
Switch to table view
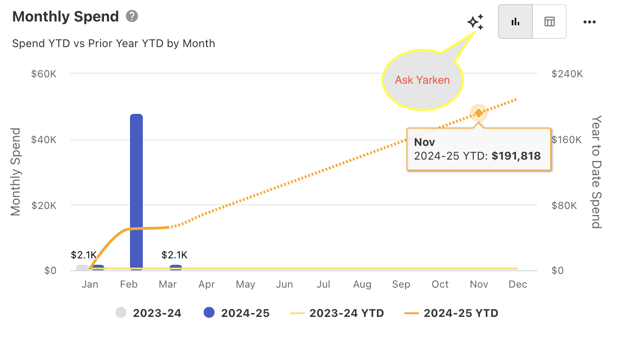click(x=549, y=21)
